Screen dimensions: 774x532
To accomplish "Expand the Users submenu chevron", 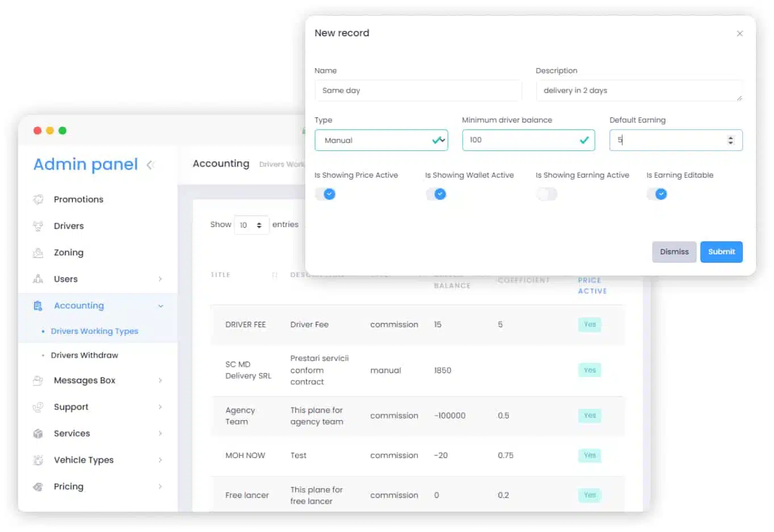I will [x=160, y=279].
